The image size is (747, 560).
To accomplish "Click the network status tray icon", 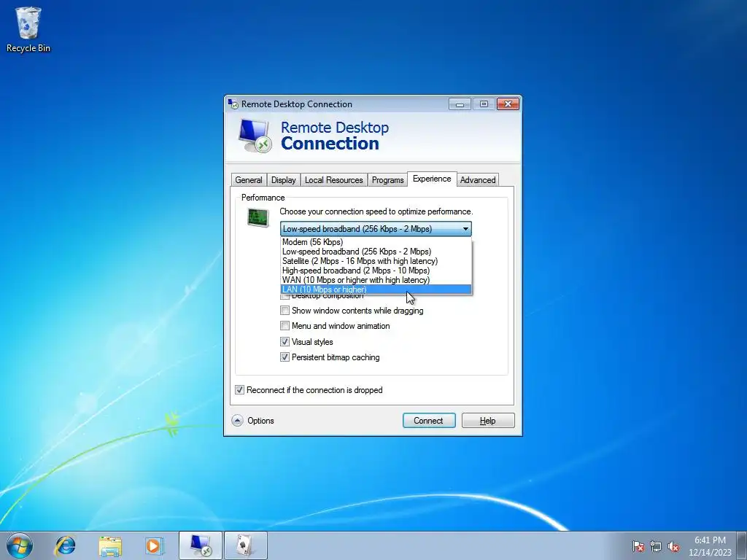I will tap(656, 546).
